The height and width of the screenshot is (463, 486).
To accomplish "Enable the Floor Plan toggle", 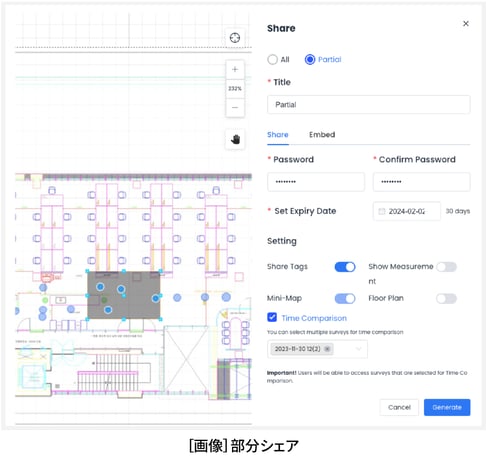I will [446, 299].
